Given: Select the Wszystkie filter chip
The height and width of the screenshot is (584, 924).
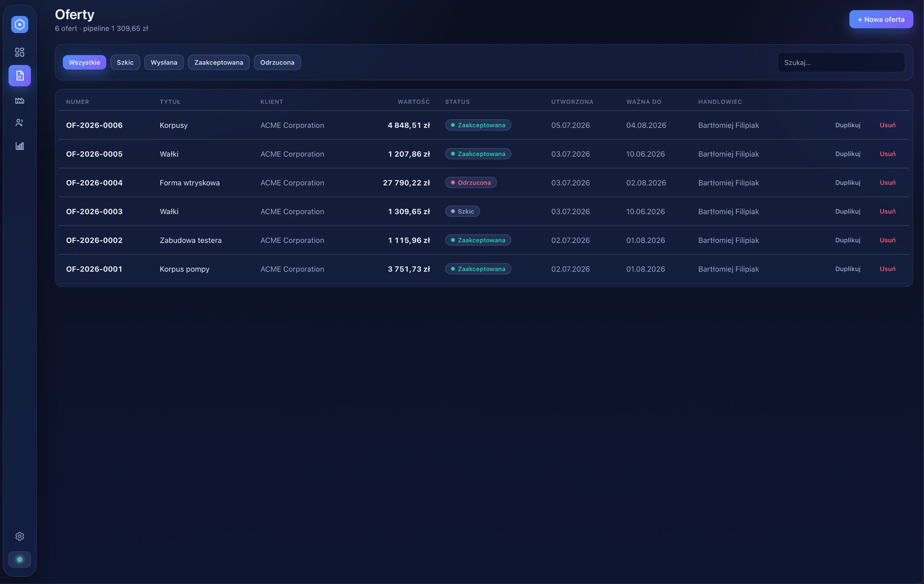Looking at the screenshot, I should coord(85,62).
